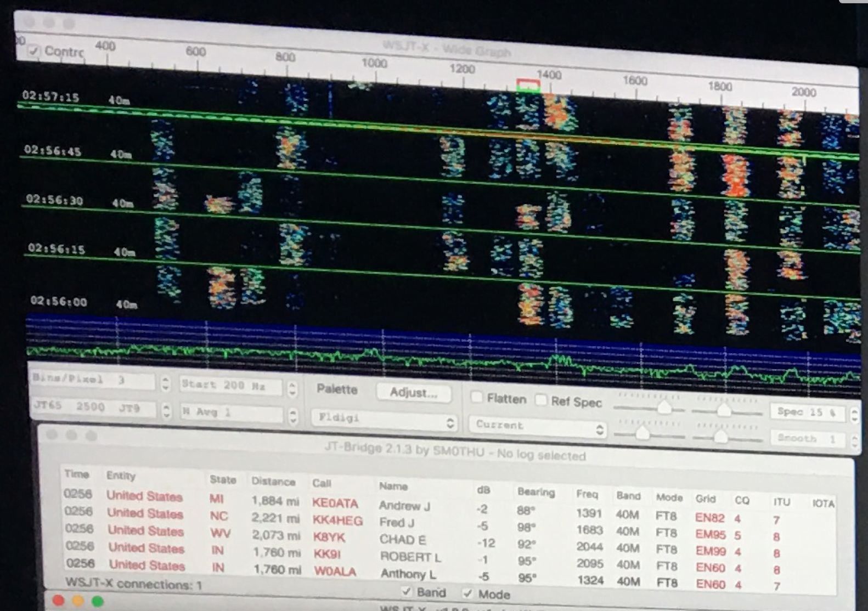Toggle the Mode checkbox in JT-Bridge

pos(467,593)
